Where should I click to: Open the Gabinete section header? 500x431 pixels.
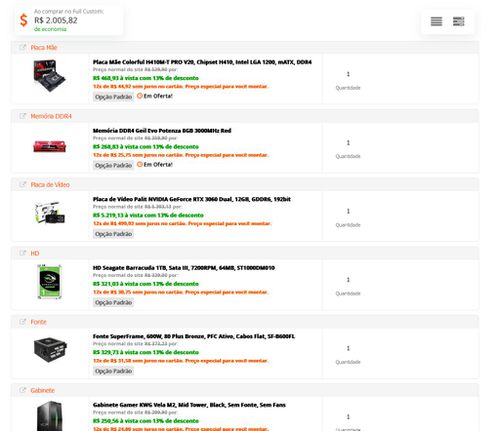pyautogui.click(x=245, y=390)
